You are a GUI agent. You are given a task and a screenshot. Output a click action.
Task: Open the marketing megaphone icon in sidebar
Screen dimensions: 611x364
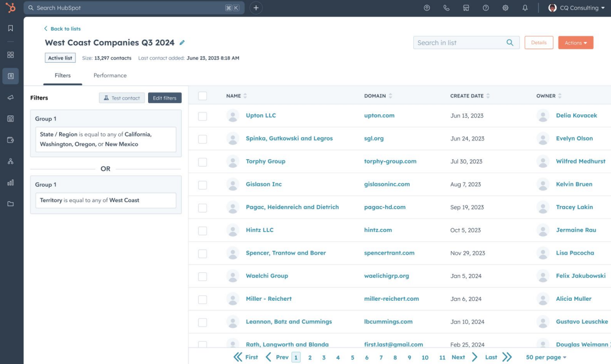tap(11, 97)
